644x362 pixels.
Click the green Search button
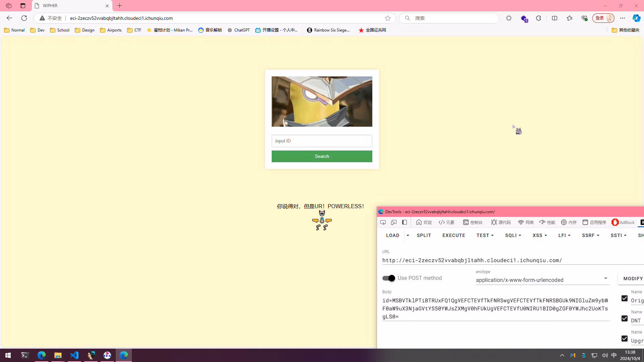point(322,156)
